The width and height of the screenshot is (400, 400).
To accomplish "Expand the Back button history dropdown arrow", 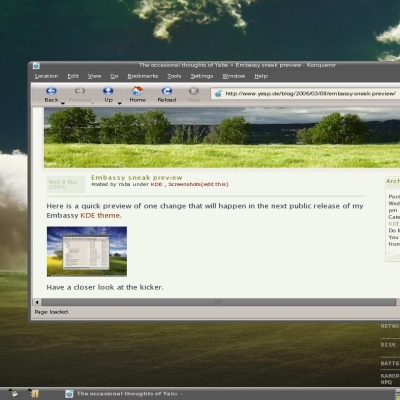I will pos(62,104).
